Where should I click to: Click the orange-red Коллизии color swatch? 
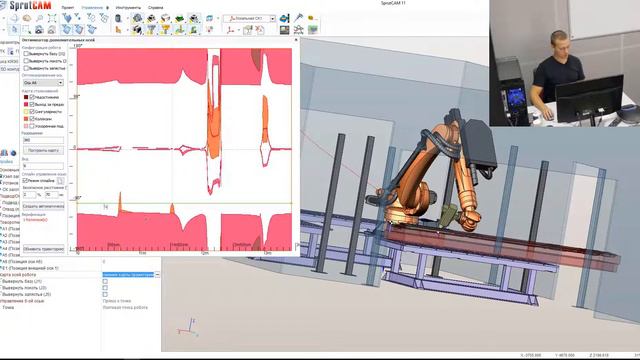coord(26,119)
